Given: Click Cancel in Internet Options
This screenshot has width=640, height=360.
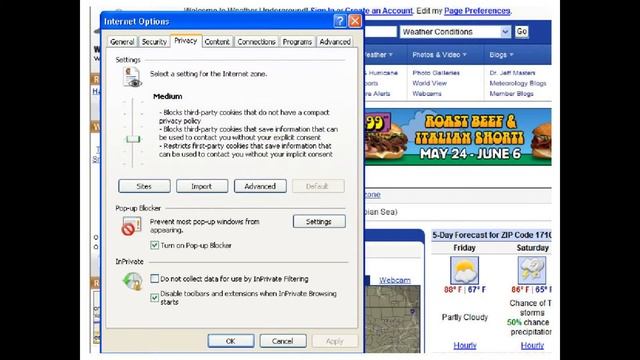Looking at the screenshot, I should [282, 341].
